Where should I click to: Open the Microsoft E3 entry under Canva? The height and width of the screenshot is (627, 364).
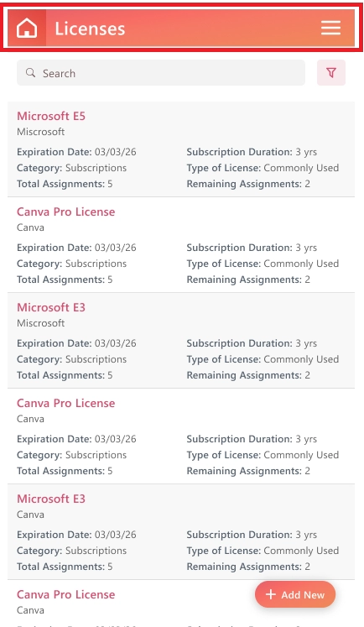click(51, 499)
